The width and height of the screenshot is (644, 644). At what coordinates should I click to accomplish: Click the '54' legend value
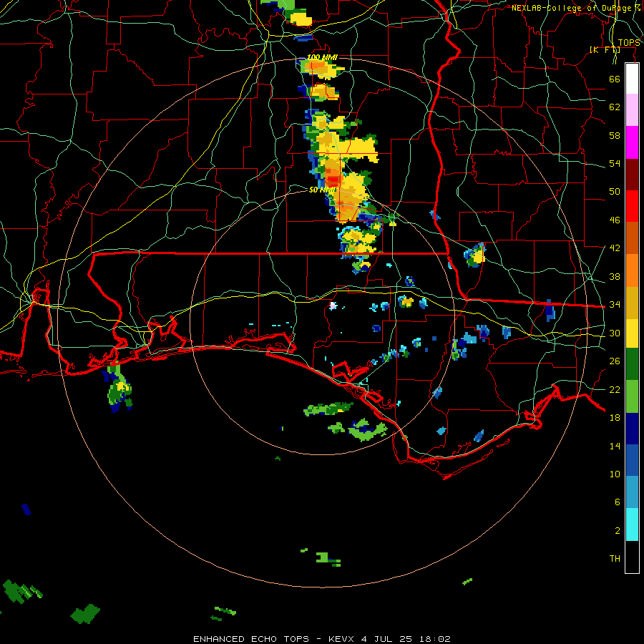pyautogui.click(x=615, y=163)
